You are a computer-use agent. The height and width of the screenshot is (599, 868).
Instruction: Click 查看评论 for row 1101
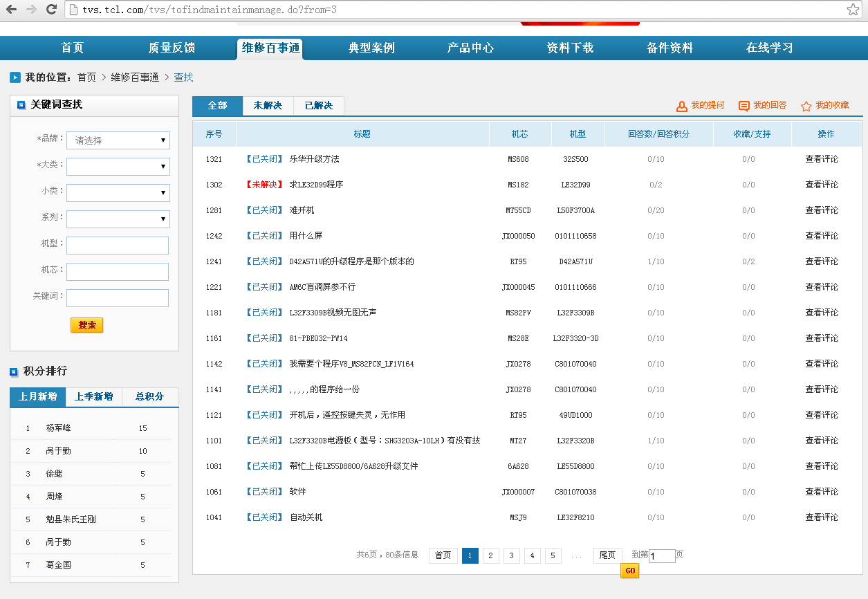[822, 441]
